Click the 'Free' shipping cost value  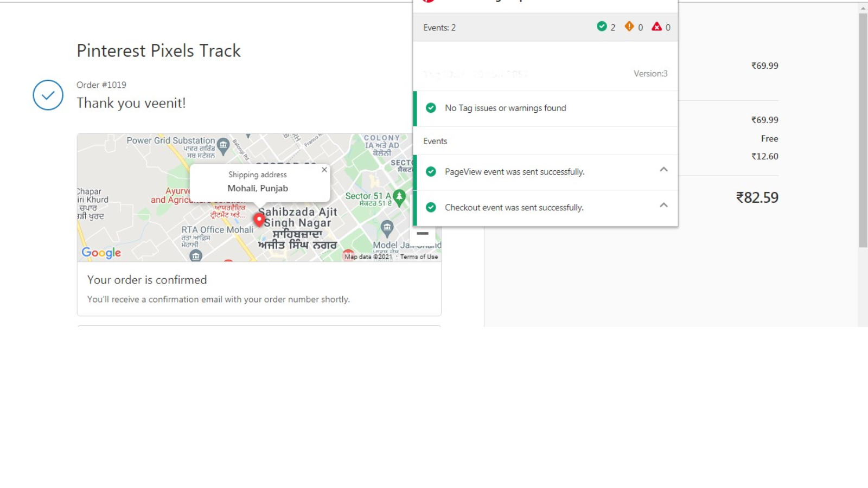click(769, 139)
